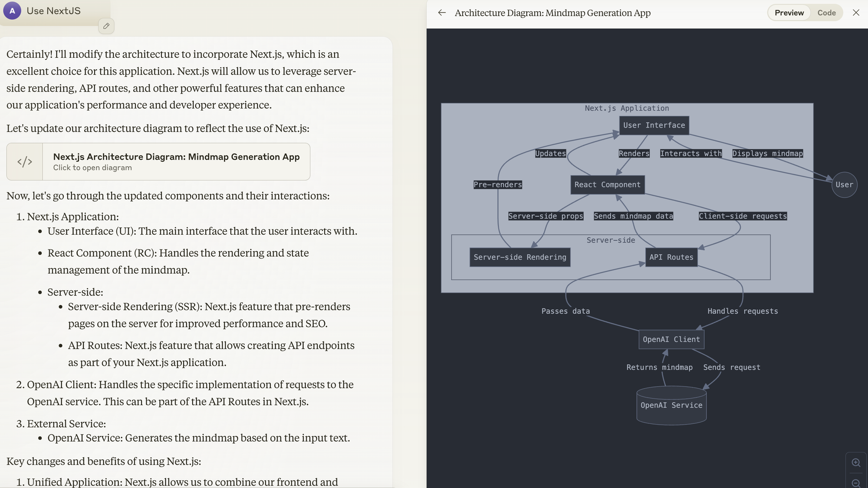
Task: Select the Server-side Rendering node
Action: coord(519,257)
